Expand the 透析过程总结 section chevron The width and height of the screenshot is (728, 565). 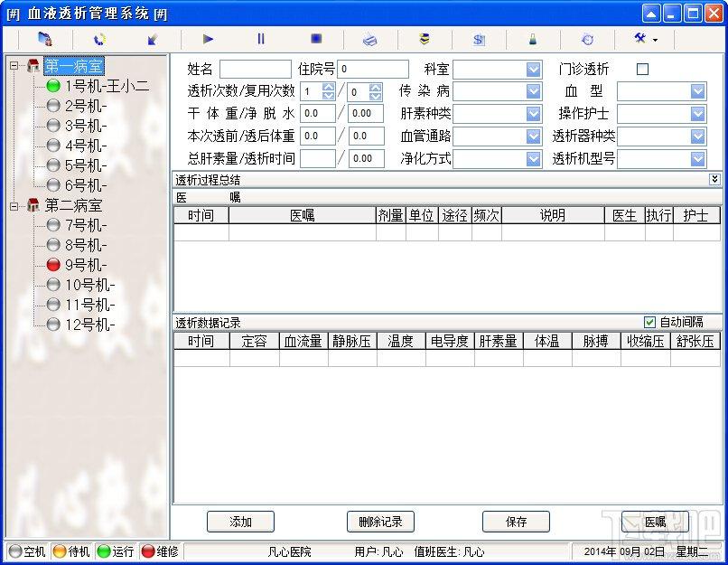[714, 179]
